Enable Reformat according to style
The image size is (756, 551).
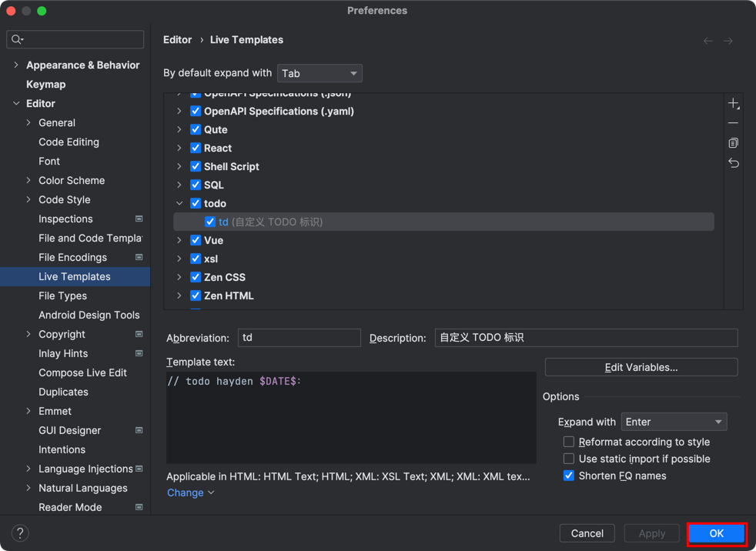pyautogui.click(x=569, y=442)
